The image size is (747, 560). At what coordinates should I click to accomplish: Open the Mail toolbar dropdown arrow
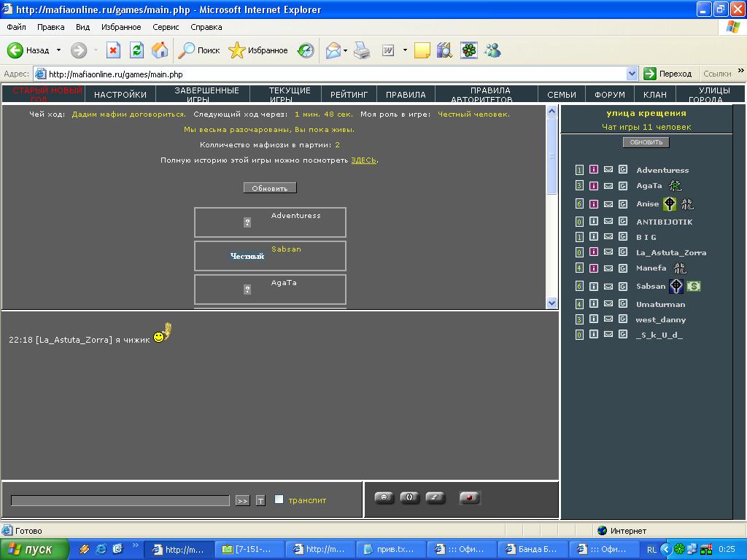click(x=345, y=50)
